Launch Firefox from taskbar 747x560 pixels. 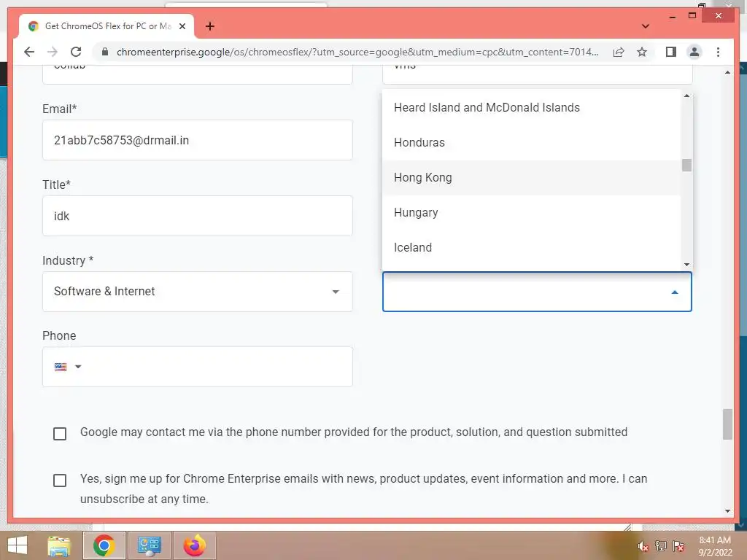194,545
